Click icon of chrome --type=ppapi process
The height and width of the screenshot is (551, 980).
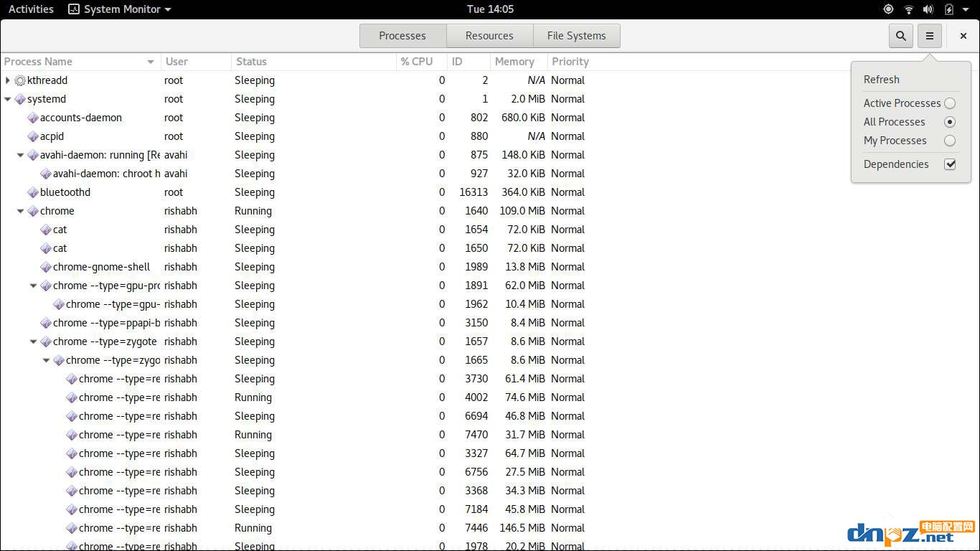click(46, 323)
